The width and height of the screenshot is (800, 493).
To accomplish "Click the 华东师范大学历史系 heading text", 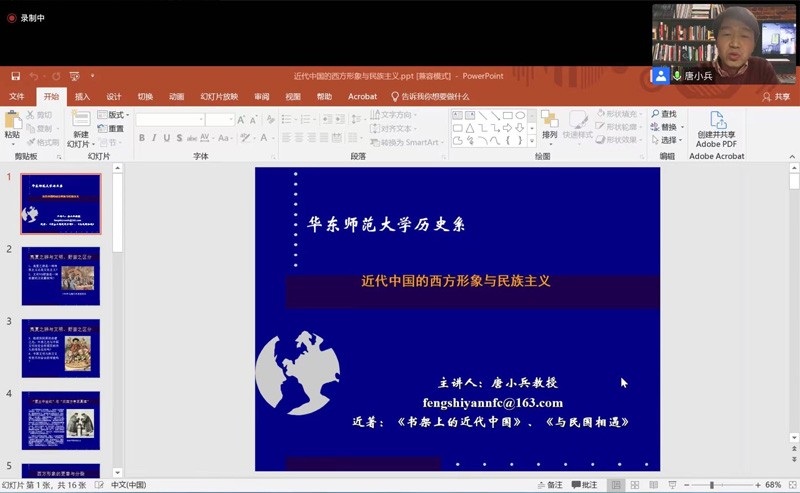I will pos(386,225).
